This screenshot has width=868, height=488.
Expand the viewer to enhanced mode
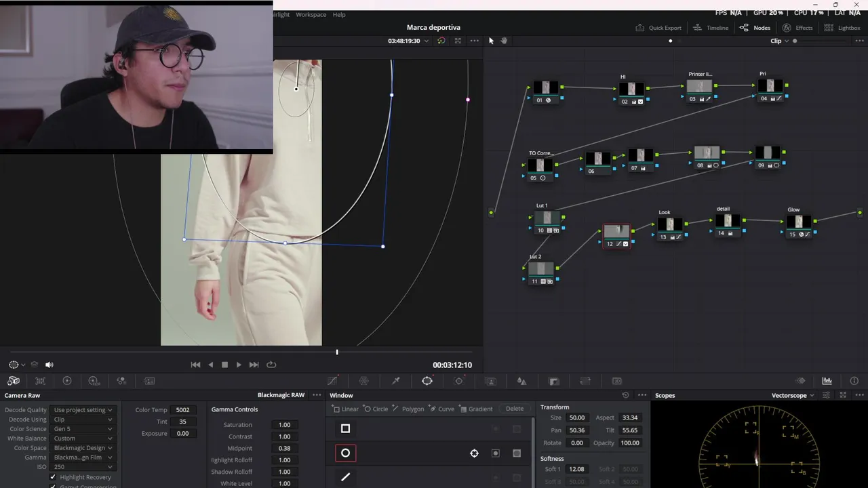[x=458, y=41]
